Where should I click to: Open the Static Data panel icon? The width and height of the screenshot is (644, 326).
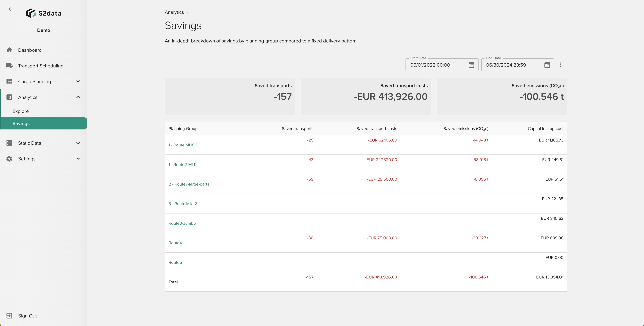point(9,143)
